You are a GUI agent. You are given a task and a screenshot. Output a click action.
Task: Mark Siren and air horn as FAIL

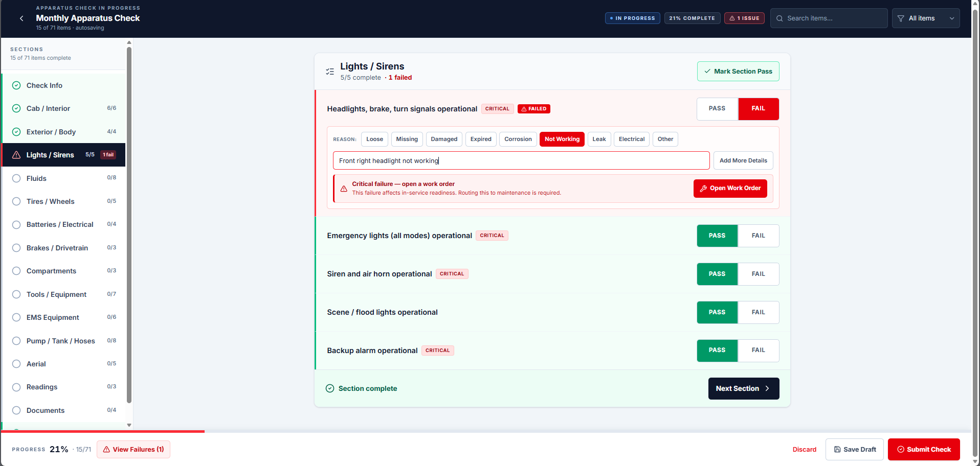[x=759, y=274]
